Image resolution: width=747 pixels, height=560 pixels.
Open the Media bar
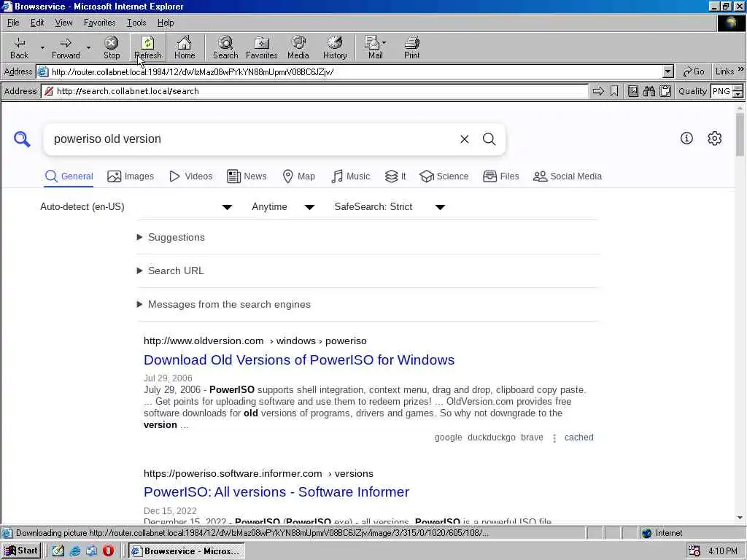(298, 47)
